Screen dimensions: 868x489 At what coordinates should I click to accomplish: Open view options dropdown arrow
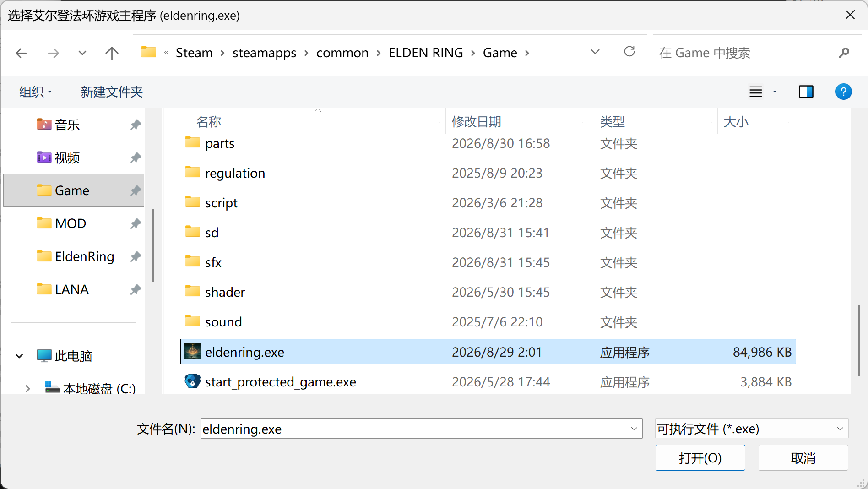[775, 92]
